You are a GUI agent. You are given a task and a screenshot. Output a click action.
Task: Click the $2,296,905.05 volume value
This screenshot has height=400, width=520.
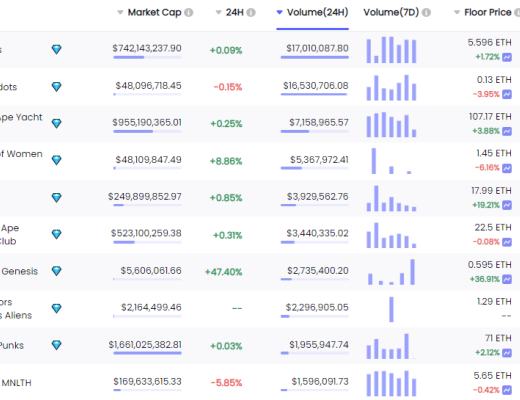coord(317,307)
